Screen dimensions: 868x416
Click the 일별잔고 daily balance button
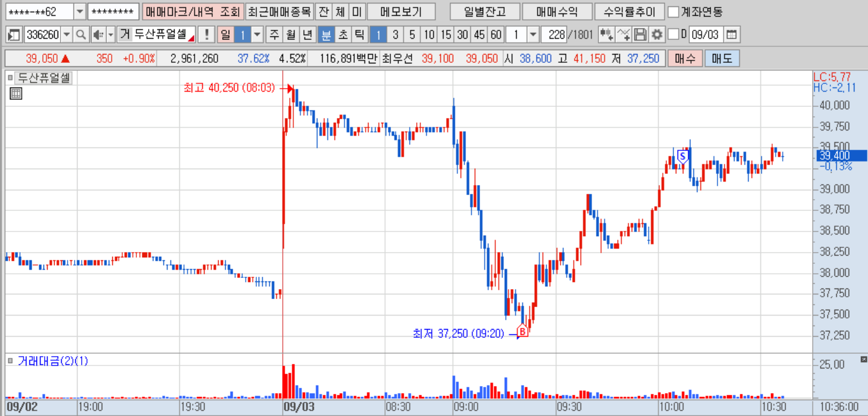(484, 12)
